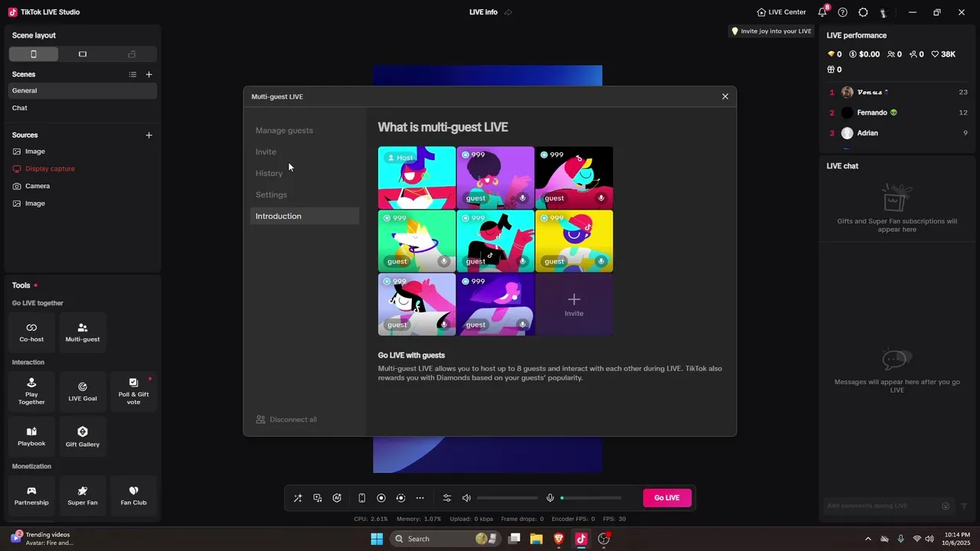The image size is (980, 551).
Task: Adjust the speaker volume slider
Action: tap(507, 498)
